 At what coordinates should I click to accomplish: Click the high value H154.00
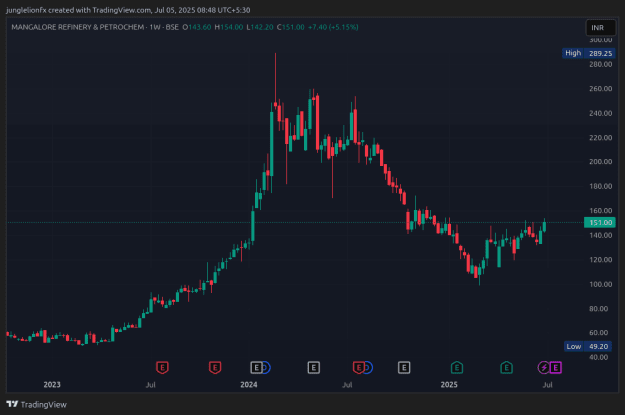[x=229, y=27]
